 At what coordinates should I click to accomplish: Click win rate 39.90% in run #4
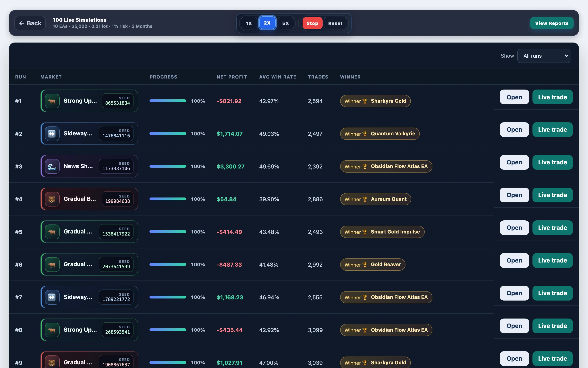click(x=269, y=199)
